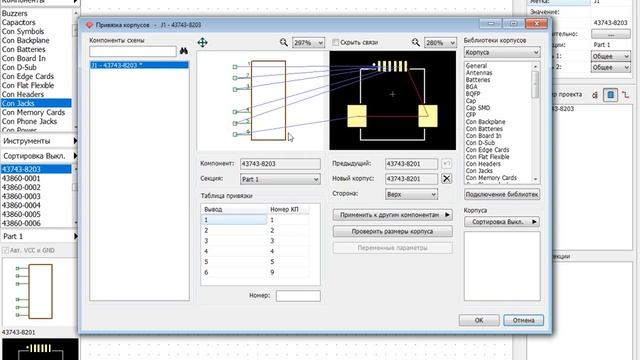Select Con Edge Cards in left library list
This screenshot has width=640, height=360.
pos(28,76)
